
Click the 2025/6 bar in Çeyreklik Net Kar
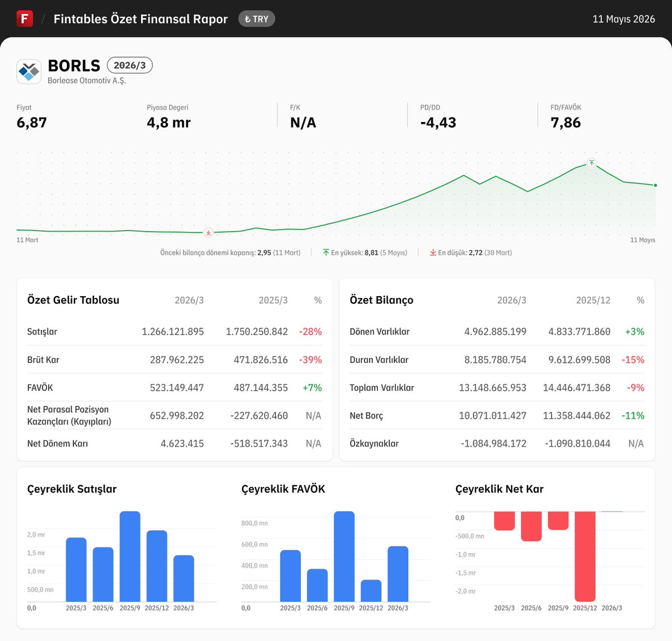tap(531, 526)
